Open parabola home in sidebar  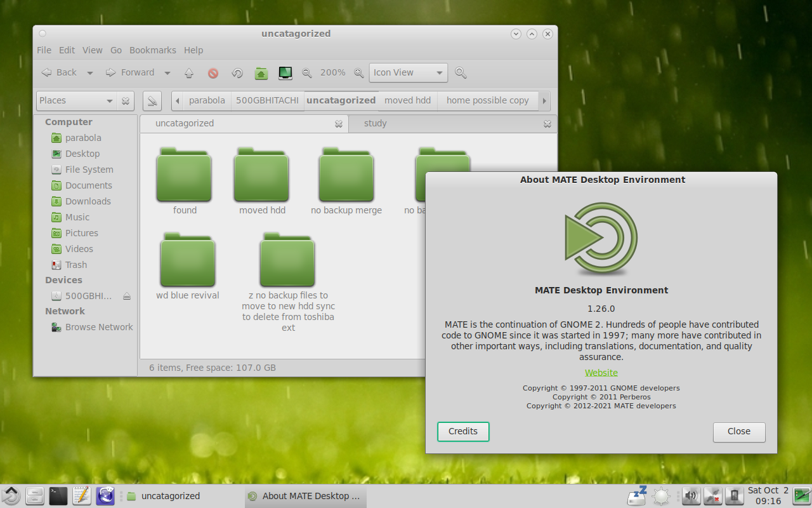[83, 138]
